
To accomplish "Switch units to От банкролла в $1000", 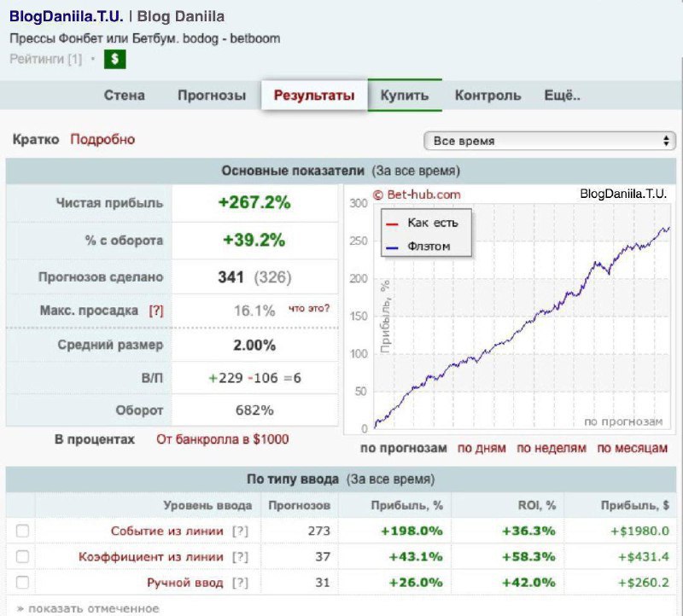I will pyautogui.click(x=222, y=439).
